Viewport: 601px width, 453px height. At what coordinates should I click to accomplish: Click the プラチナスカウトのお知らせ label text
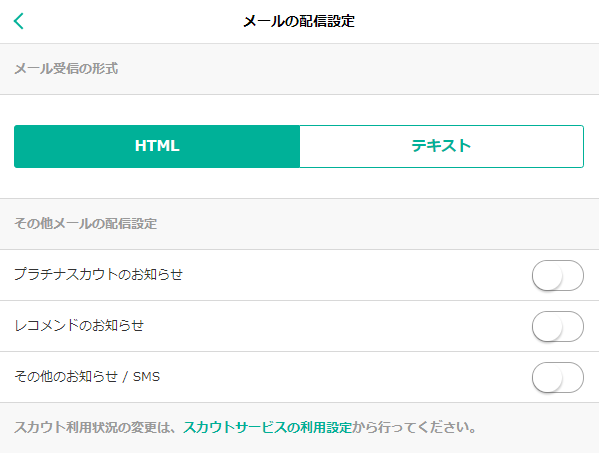[x=99, y=275]
